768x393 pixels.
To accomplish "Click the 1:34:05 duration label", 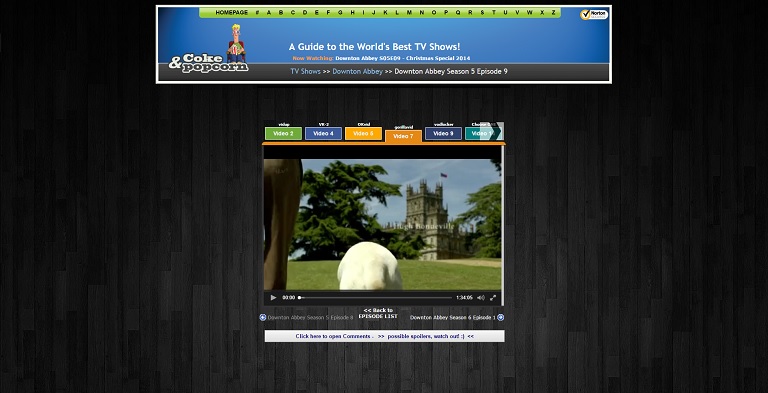I will (x=464, y=297).
